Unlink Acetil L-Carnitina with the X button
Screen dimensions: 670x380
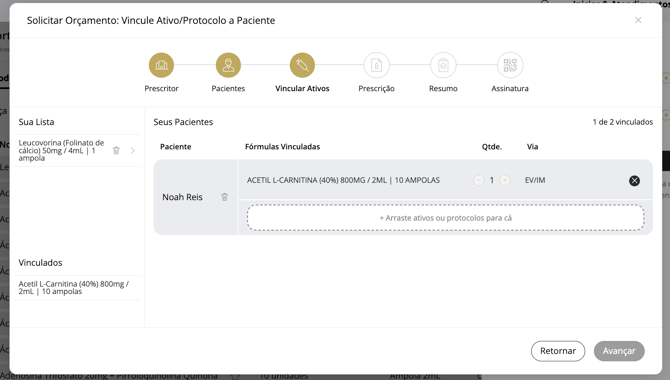coord(634,180)
